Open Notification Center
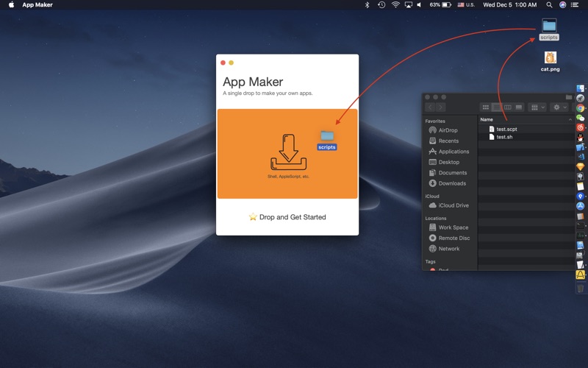This screenshot has height=368, width=588. [575, 5]
